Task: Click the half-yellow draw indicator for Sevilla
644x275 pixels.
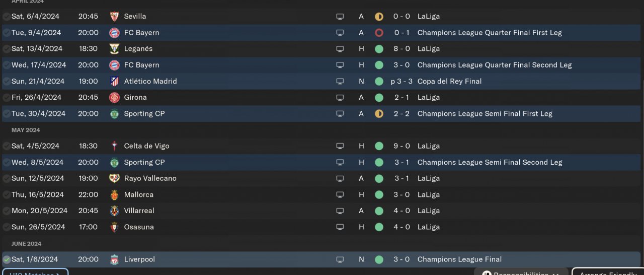Action: coord(379,17)
